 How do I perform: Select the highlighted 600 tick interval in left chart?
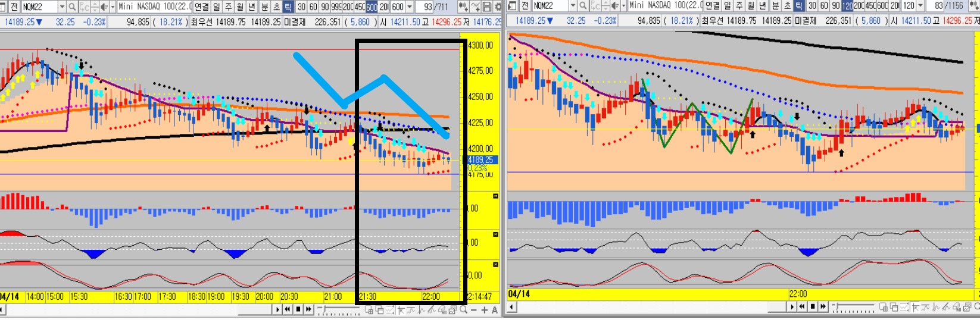(x=372, y=7)
